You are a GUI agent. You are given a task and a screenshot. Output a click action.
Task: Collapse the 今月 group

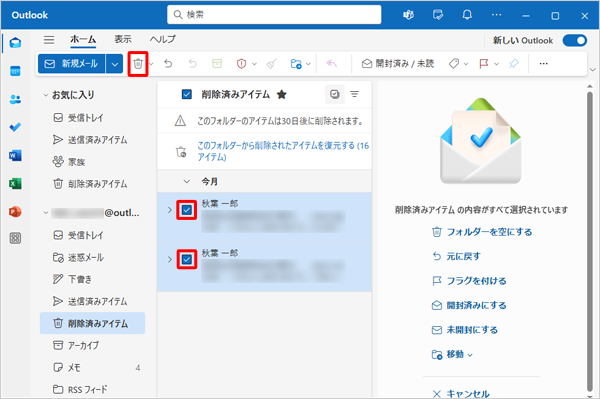[x=187, y=181]
